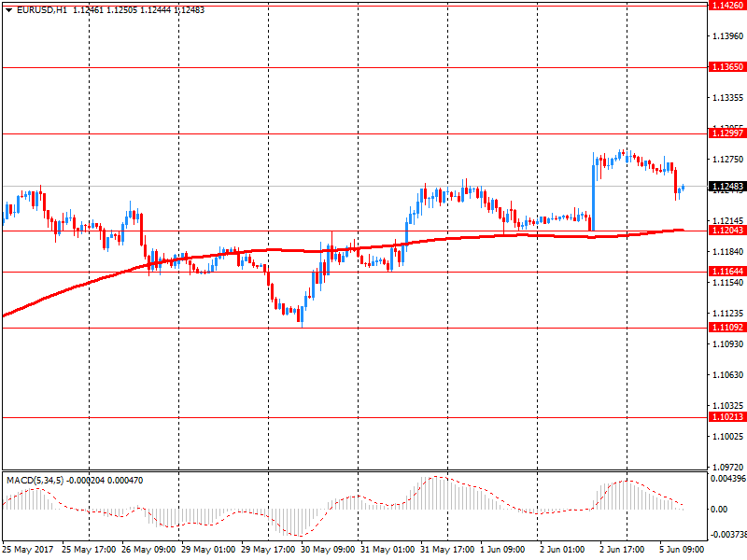Click the MACD scale 0.00 value
Screen dimensions: 747x560
click(x=719, y=510)
